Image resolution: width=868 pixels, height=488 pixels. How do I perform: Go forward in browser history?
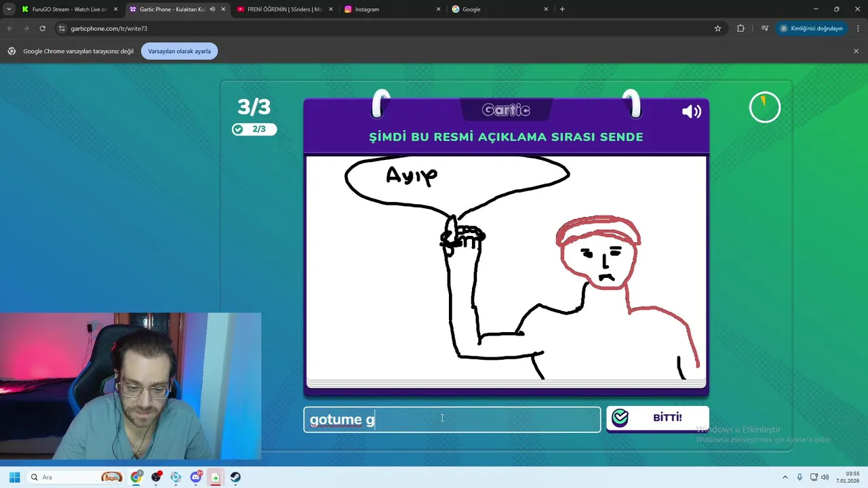point(26,28)
